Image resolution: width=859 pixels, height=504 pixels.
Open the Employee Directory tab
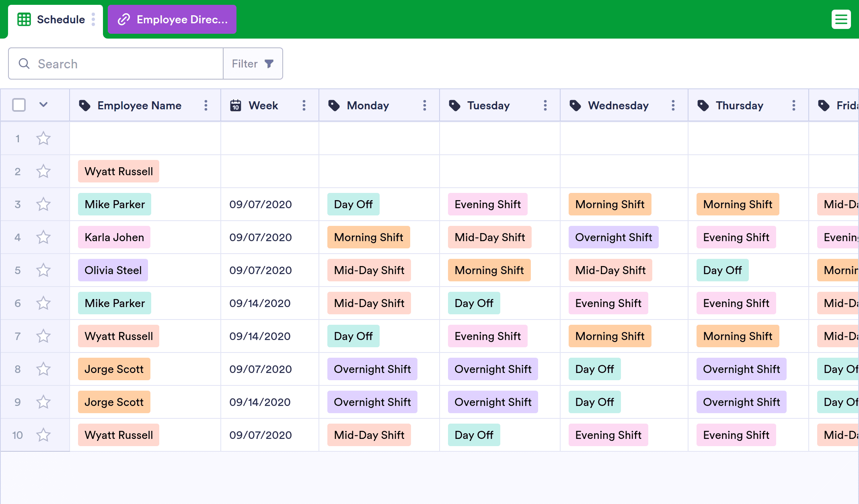pyautogui.click(x=172, y=19)
